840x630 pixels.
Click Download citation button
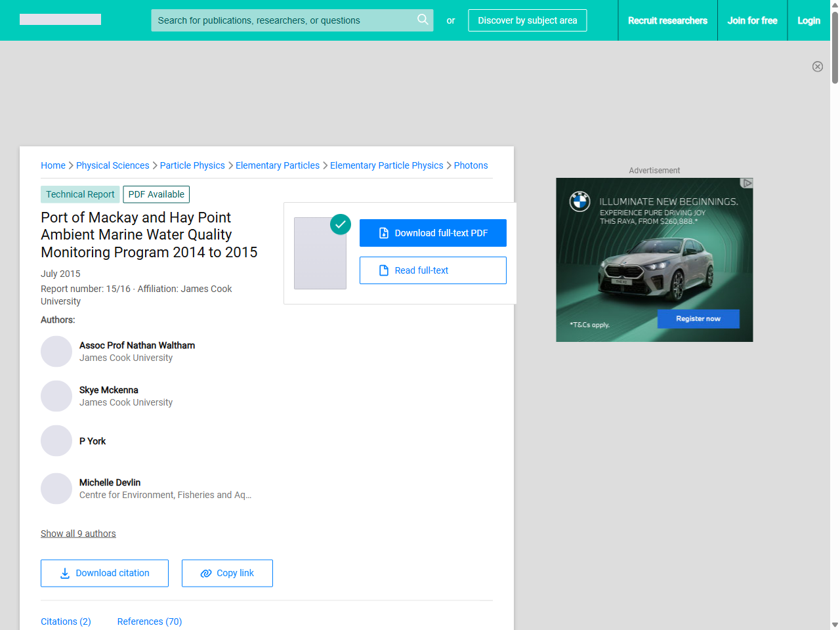pos(104,573)
